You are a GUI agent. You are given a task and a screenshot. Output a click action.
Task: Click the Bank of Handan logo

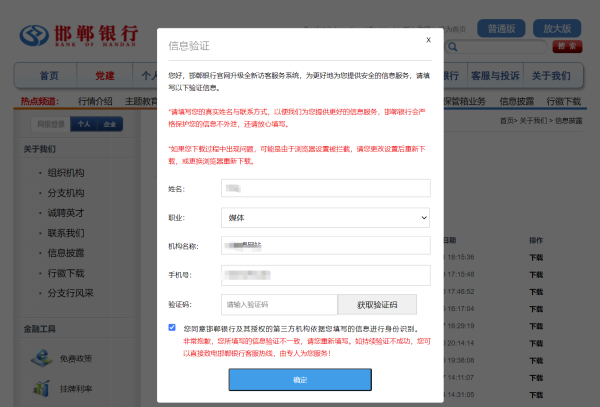coord(79,35)
